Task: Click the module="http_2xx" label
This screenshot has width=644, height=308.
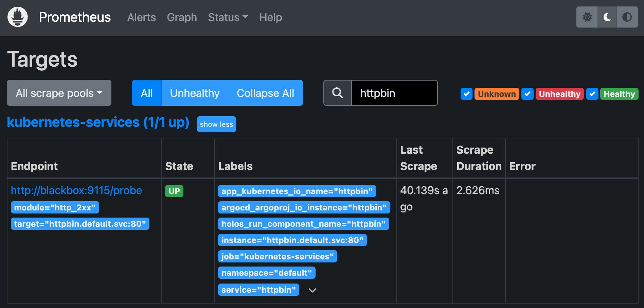Action: 55,207
